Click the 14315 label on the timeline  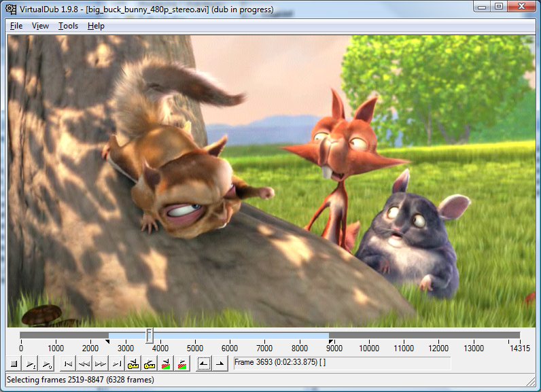(520, 349)
